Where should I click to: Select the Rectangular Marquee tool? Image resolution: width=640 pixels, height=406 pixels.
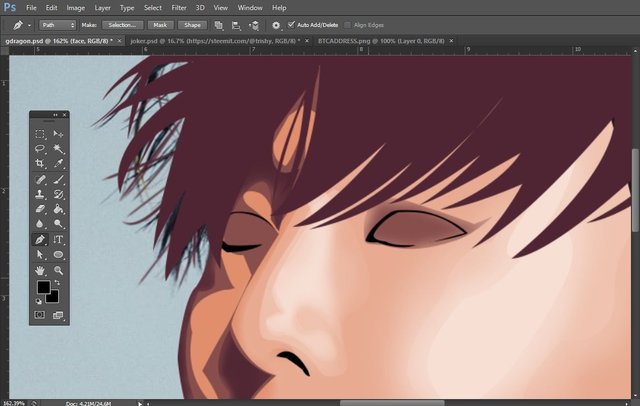click(x=40, y=133)
